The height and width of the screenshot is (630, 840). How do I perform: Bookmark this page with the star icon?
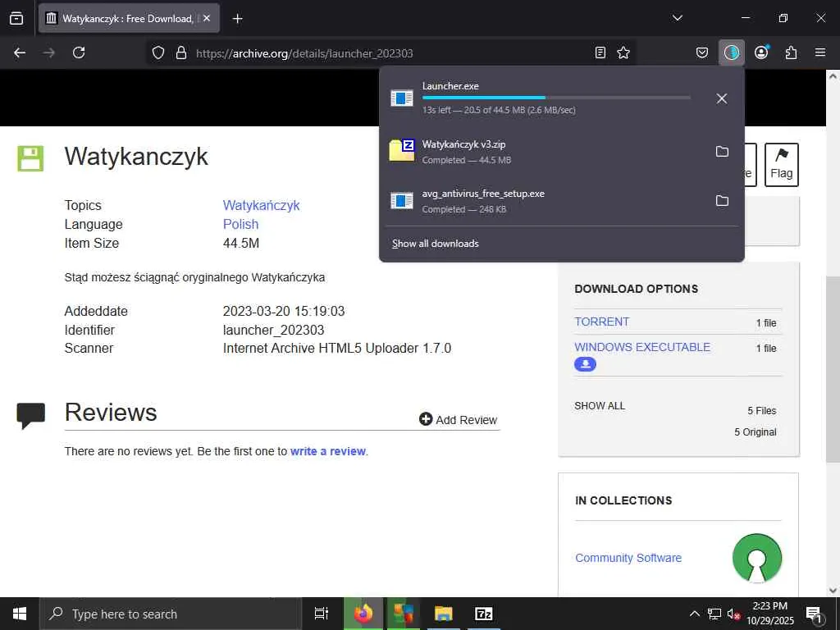[x=623, y=52]
